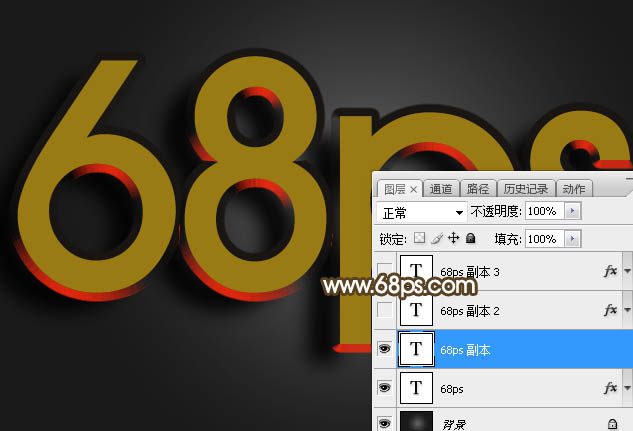Click 68ps 副本 3 text layer thumbnail
The image size is (633, 431).
pos(416,271)
